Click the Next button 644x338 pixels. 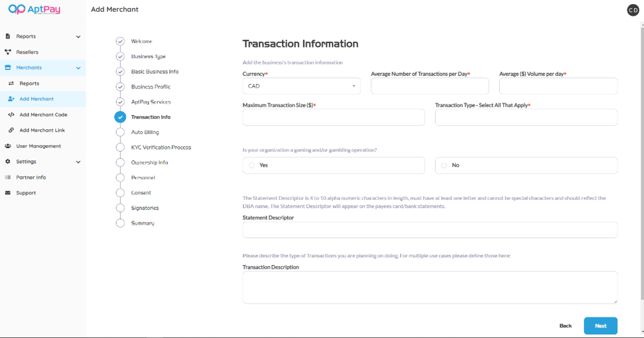click(x=600, y=326)
